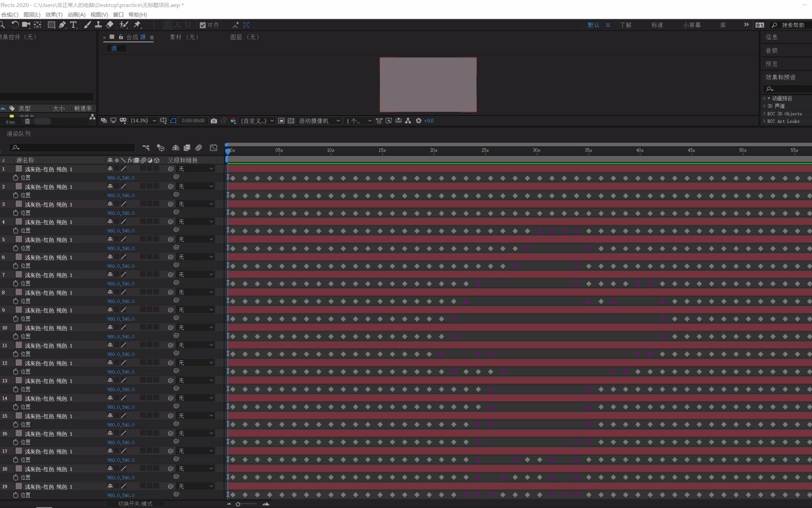Expand the BCC 3D Objects category
The image size is (812, 508).
pyautogui.click(x=765, y=113)
